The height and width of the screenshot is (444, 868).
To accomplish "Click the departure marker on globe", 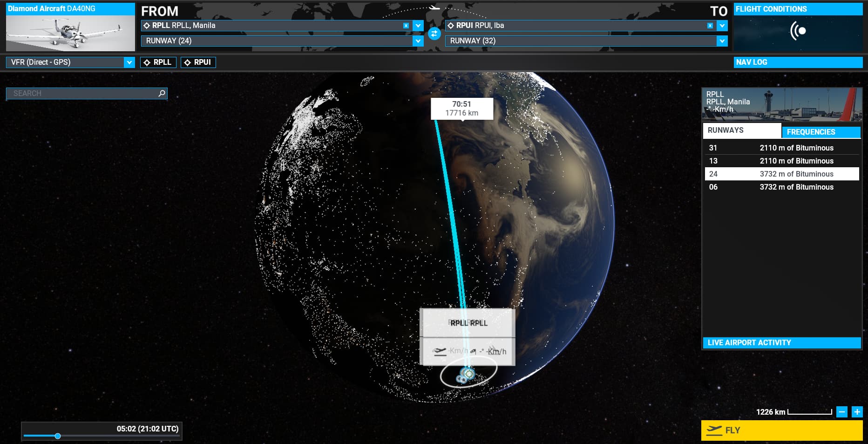I will coord(468,374).
